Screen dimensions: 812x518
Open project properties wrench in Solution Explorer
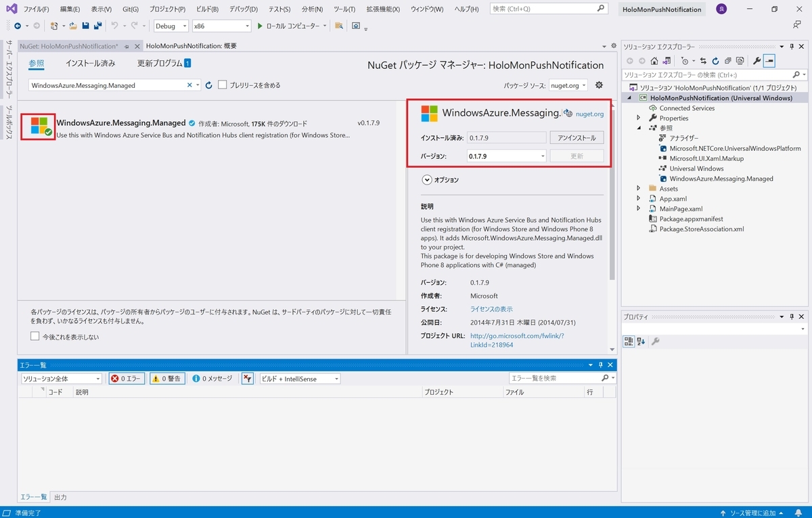click(757, 61)
